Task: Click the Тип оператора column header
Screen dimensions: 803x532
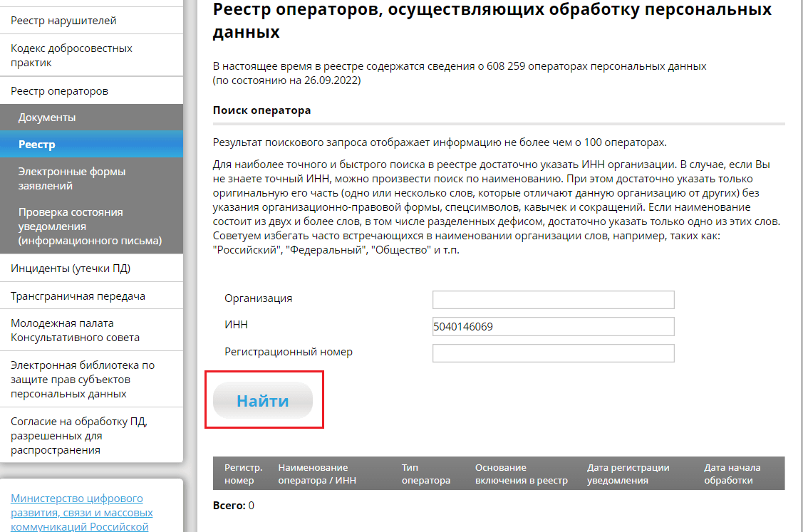Action: tap(425, 474)
